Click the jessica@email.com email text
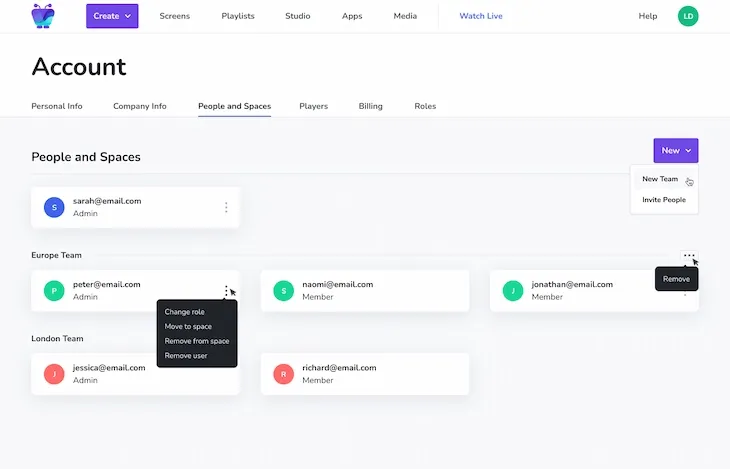730x469 pixels. tap(109, 368)
